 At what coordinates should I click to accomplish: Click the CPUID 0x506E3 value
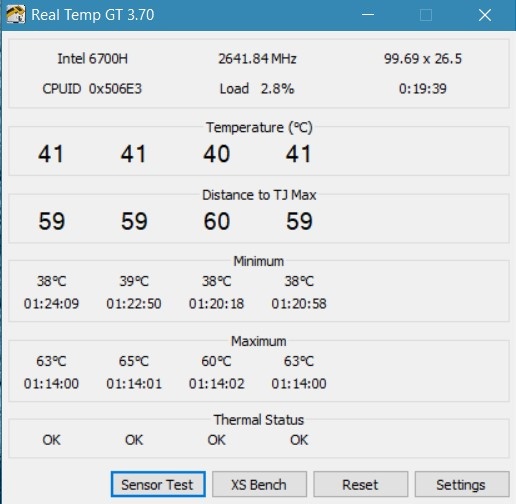point(92,89)
